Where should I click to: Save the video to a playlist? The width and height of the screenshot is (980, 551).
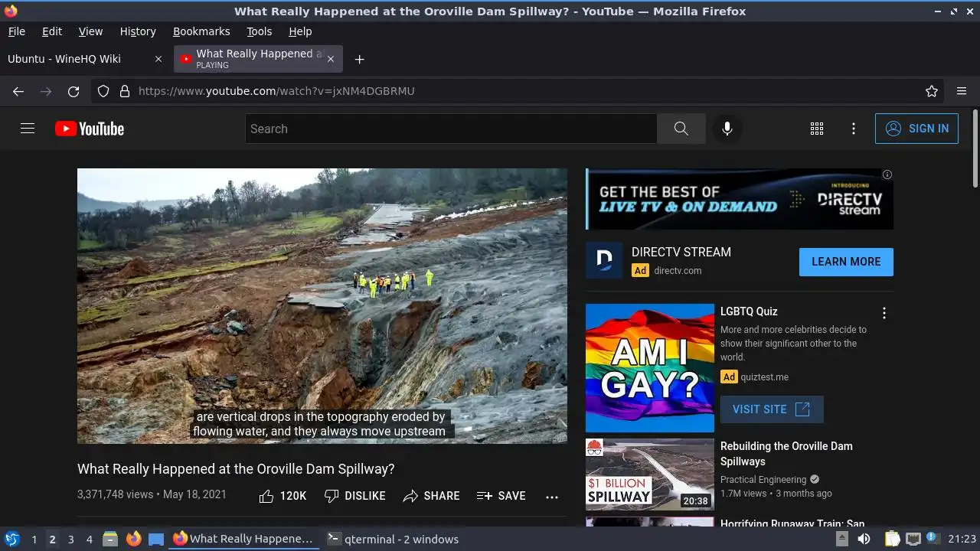(x=501, y=496)
